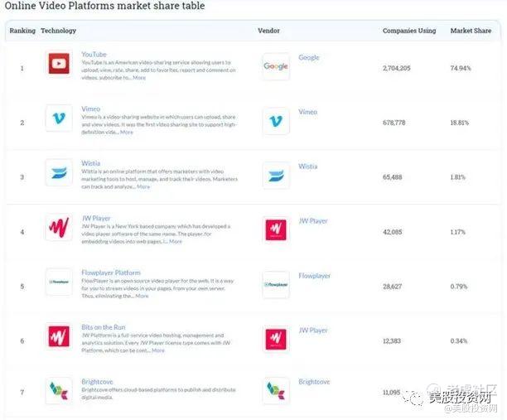
Task: Open the Brightcove vendor name link
Action: pos(315,382)
